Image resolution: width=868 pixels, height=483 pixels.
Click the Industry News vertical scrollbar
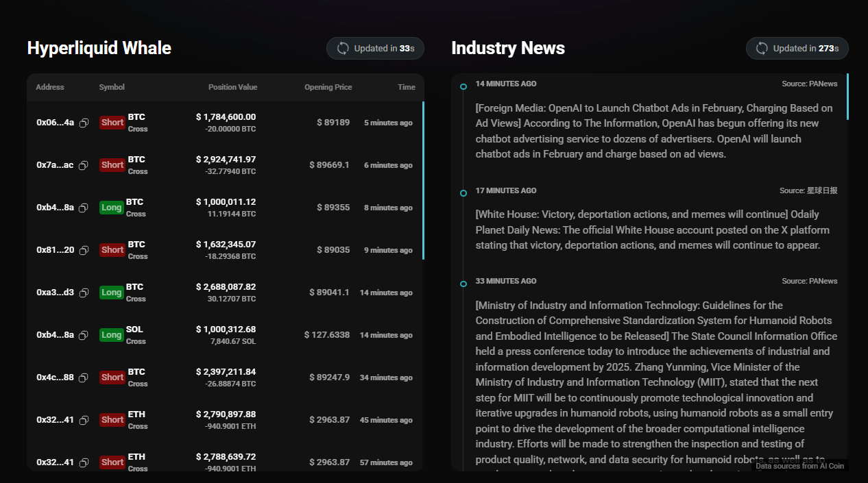[847, 97]
